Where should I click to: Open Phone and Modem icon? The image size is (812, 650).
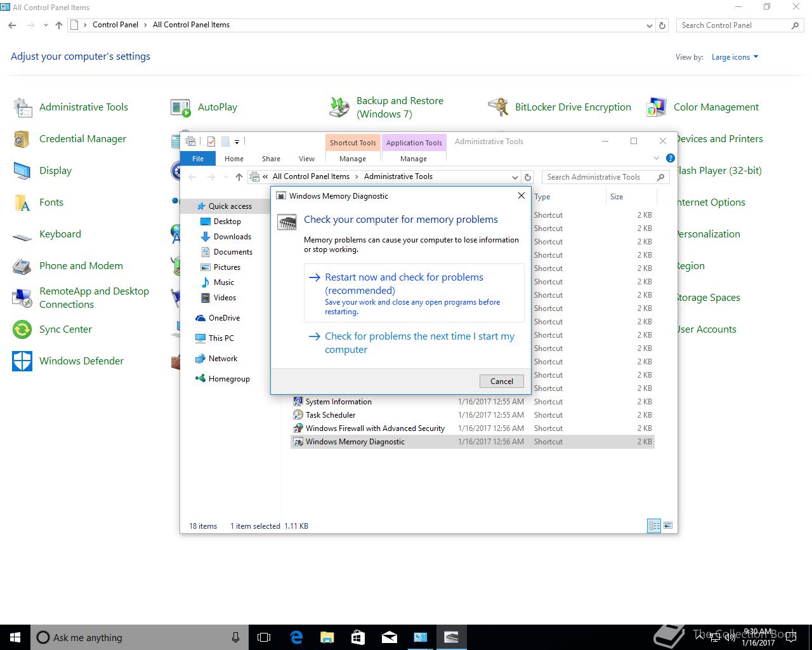22,266
